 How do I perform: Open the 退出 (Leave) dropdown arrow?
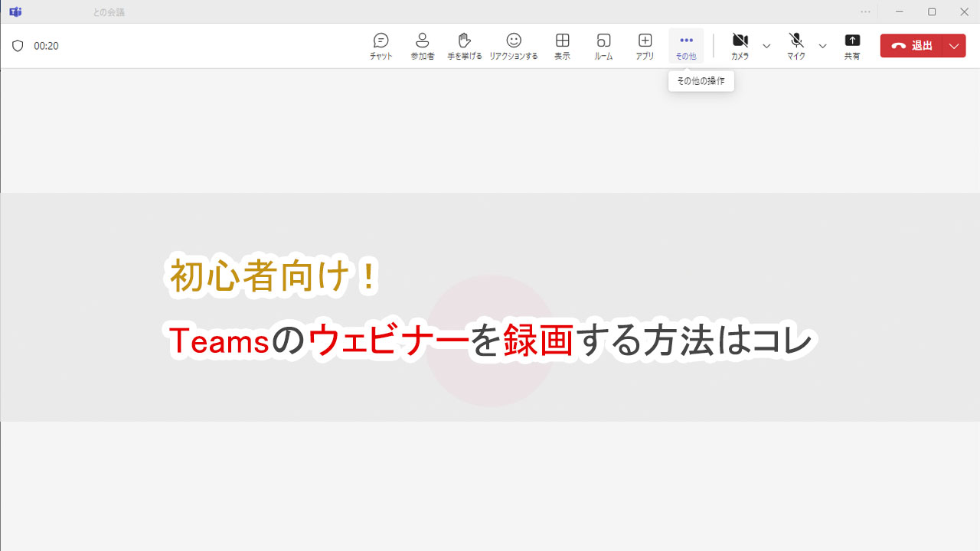click(954, 45)
